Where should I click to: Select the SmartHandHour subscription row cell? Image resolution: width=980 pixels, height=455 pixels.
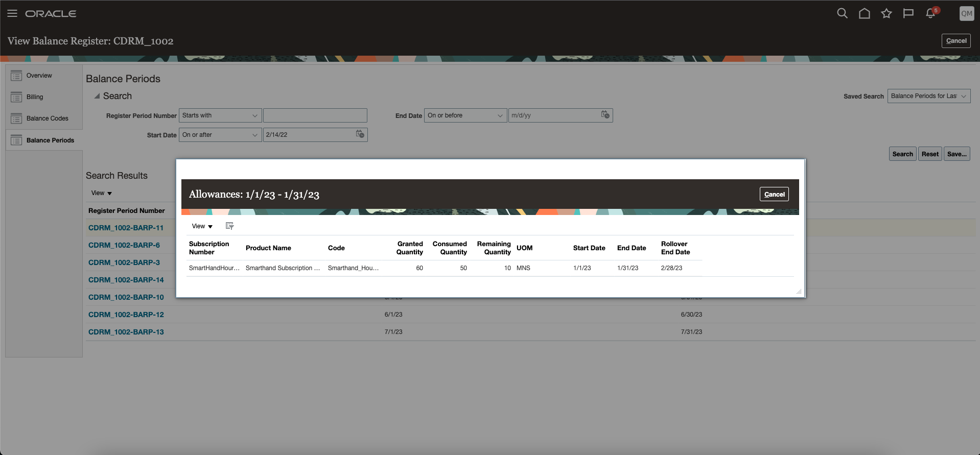point(214,268)
